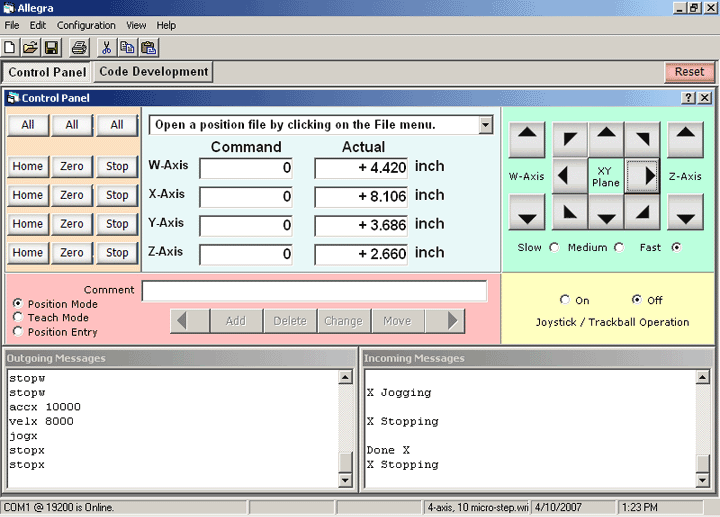This screenshot has height=517, width=720.
Task: Click Stop button for Y-Axis
Action: pyautogui.click(x=117, y=224)
